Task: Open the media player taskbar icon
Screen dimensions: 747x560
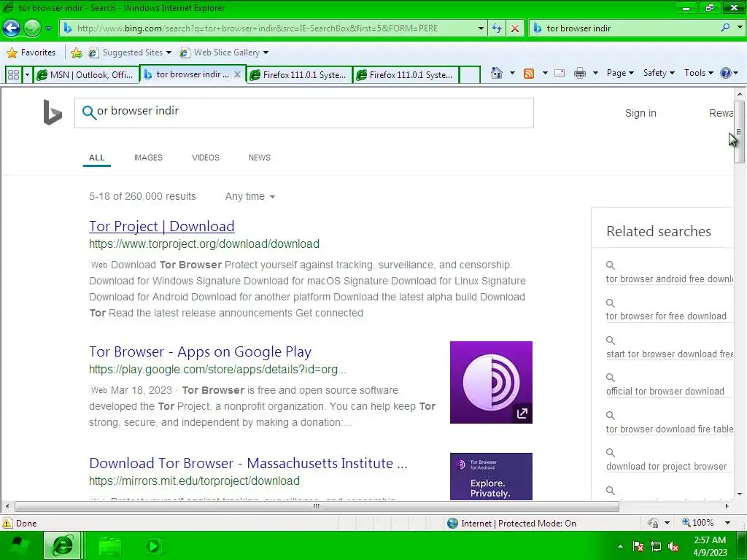Action: (153, 545)
